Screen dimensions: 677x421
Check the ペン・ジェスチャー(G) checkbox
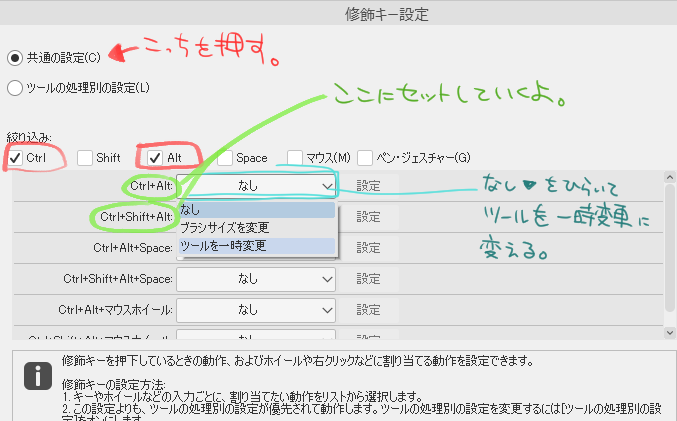tap(365, 158)
